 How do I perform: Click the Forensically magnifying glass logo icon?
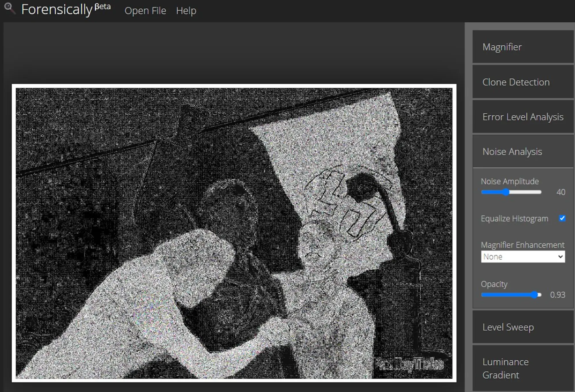9,8
